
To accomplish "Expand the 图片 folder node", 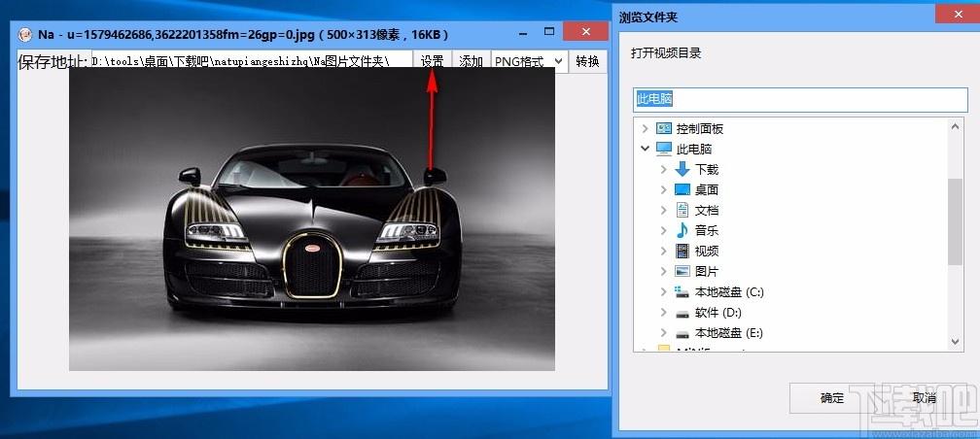I will pos(664,272).
